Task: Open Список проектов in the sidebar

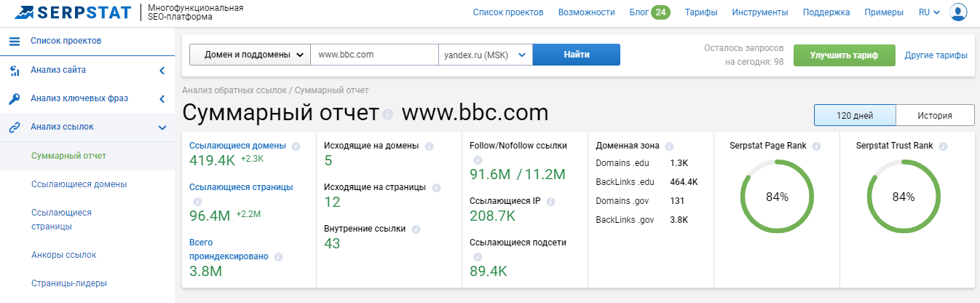Action: [66, 41]
